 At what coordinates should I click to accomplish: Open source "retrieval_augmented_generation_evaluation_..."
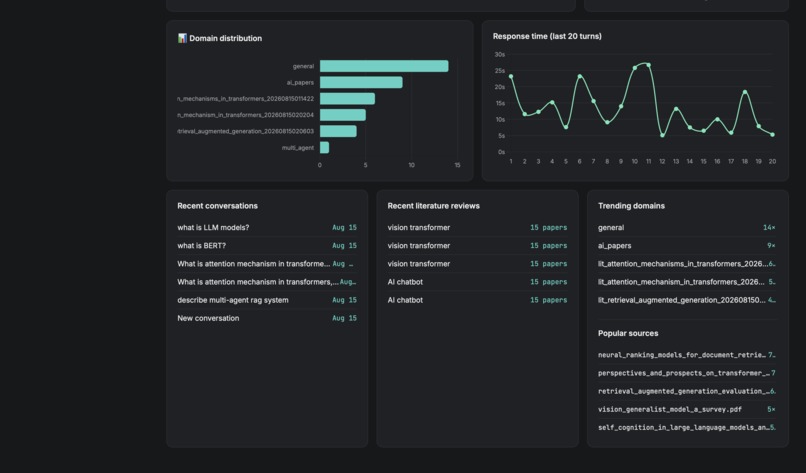(x=687, y=391)
